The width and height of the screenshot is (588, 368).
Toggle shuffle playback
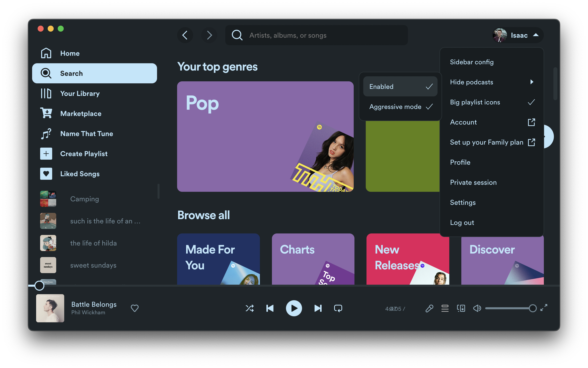tap(250, 308)
